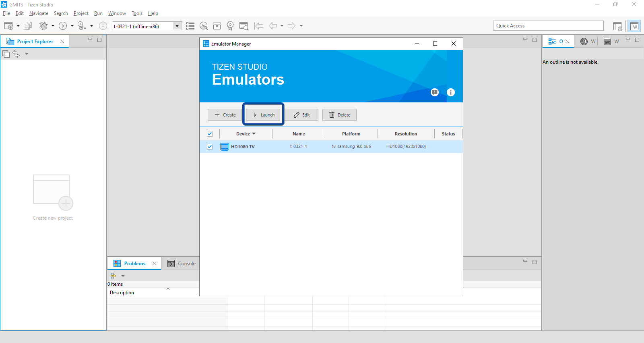
Task: Open new project dropdown arrow
Action: point(18,26)
